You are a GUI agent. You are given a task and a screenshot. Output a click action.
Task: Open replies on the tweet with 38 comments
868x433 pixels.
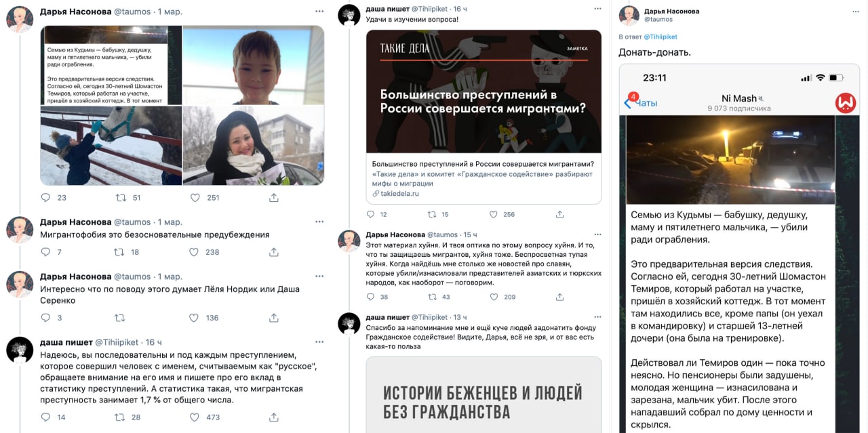coord(370,297)
